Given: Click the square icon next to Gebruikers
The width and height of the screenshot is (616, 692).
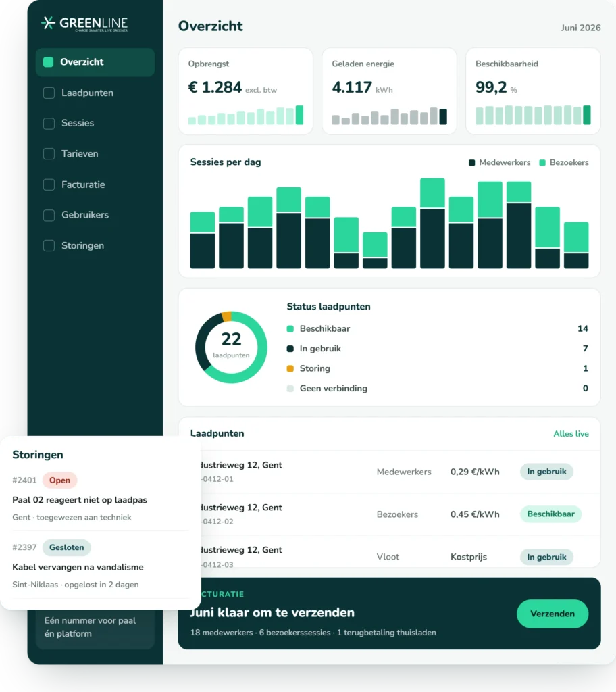Looking at the screenshot, I should 49,215.
